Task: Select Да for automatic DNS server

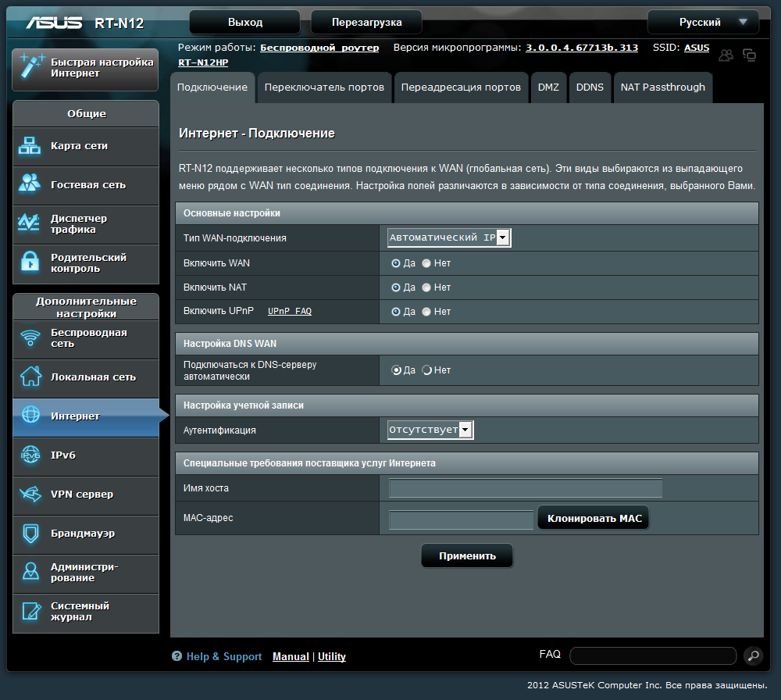Action: (x=397, y=370)
